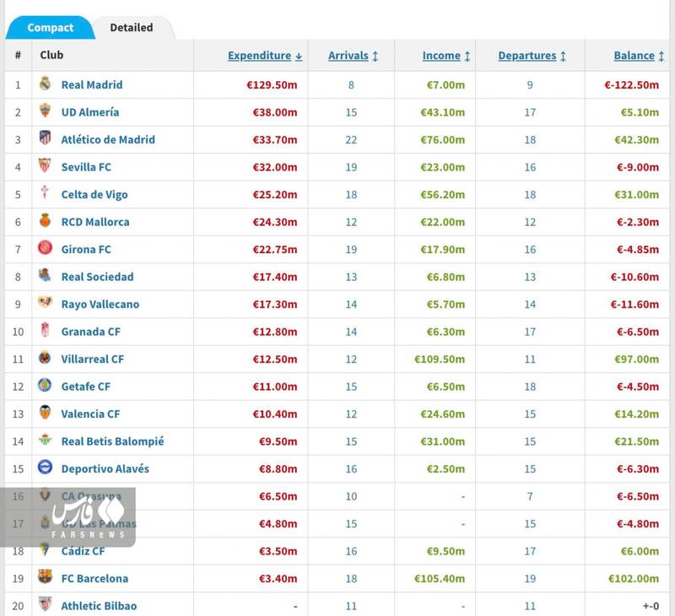Click the Farsnews watermark logo
675x616 pixels.
click(87, 516)
